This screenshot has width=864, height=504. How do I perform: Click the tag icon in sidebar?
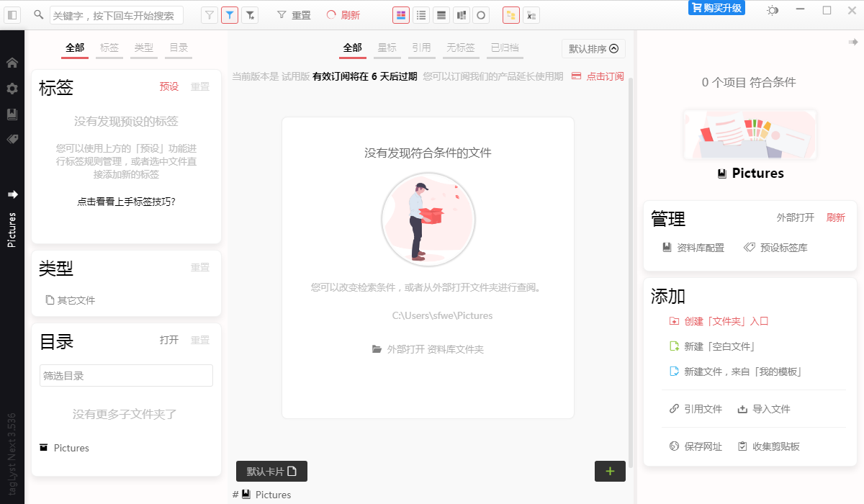(12, 140)
